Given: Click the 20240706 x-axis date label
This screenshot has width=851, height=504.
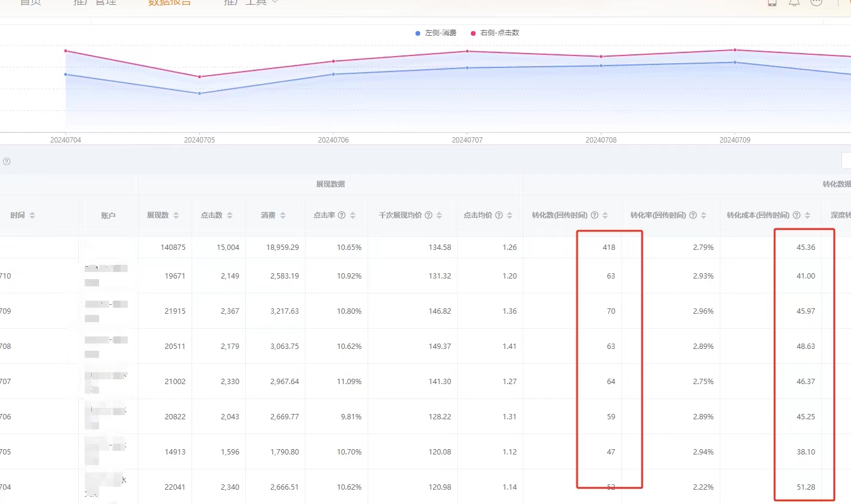Looking at the screenshot, I should [x=334, y=140].
